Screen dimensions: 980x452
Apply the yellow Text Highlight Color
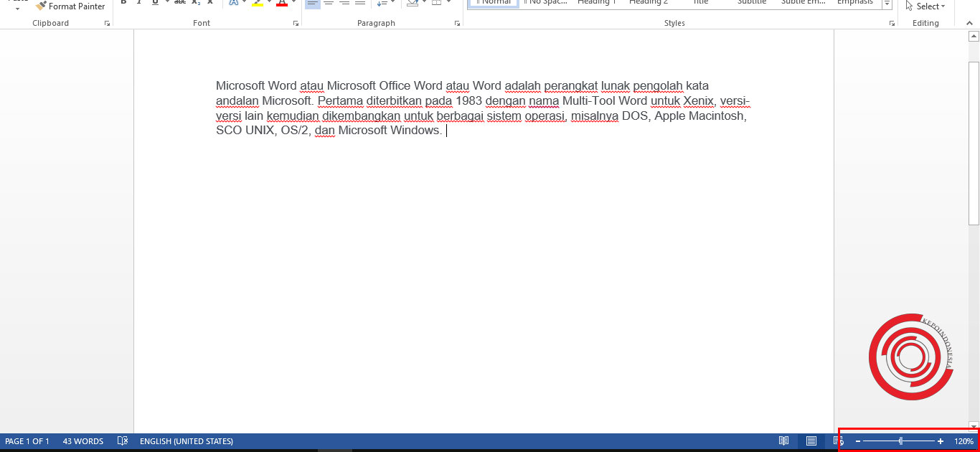258,3
